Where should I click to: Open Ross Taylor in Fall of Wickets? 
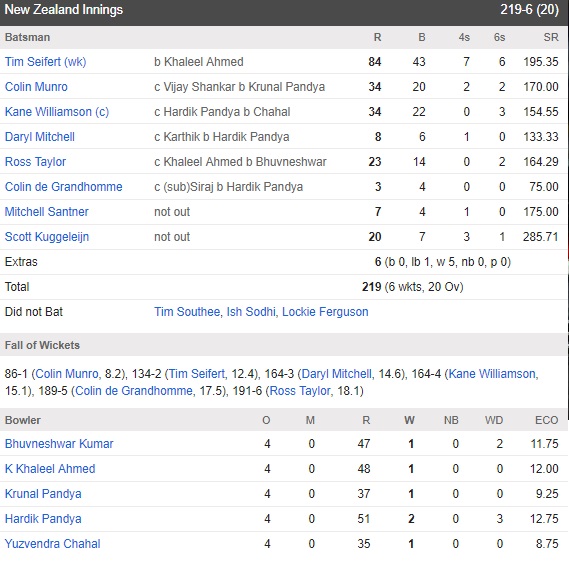click(x=300, y=391)
